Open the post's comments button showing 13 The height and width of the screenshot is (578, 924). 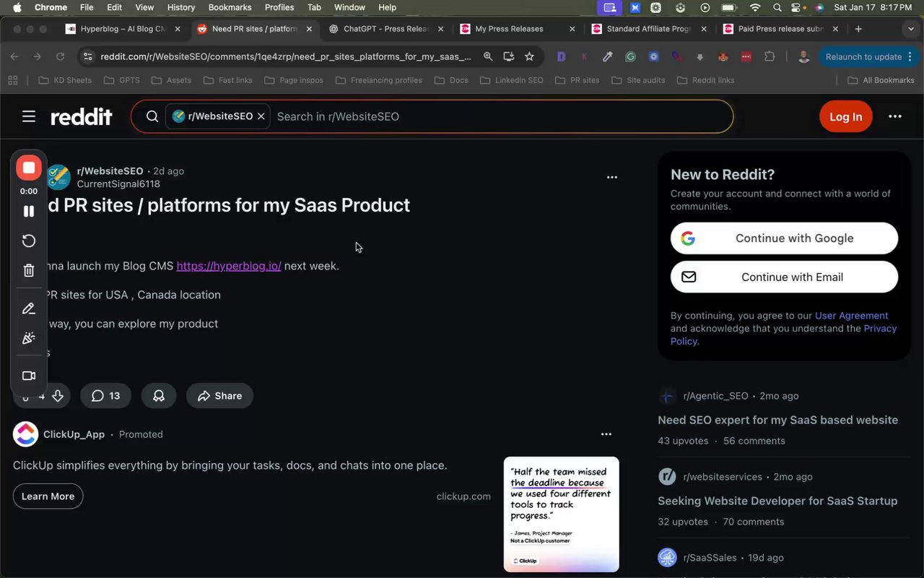click(105, 396)
